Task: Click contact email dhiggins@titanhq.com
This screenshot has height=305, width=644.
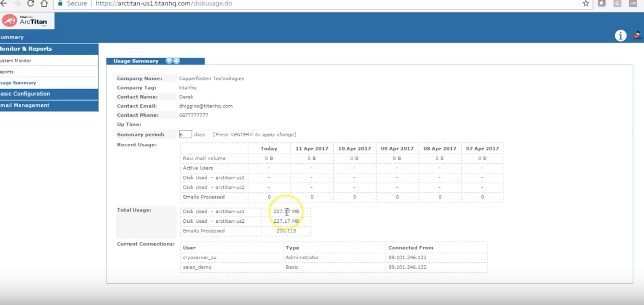Action: (x=206, y=106)
